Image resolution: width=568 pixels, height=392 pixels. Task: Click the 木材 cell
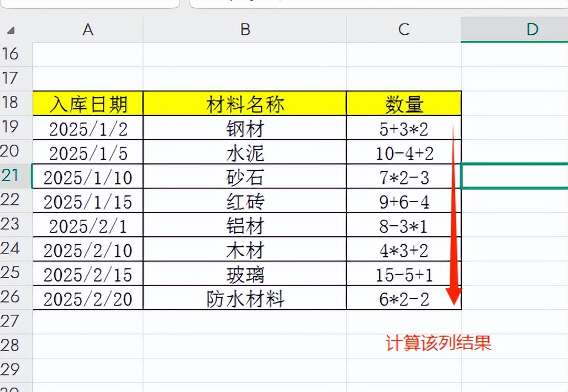(245, 248)
